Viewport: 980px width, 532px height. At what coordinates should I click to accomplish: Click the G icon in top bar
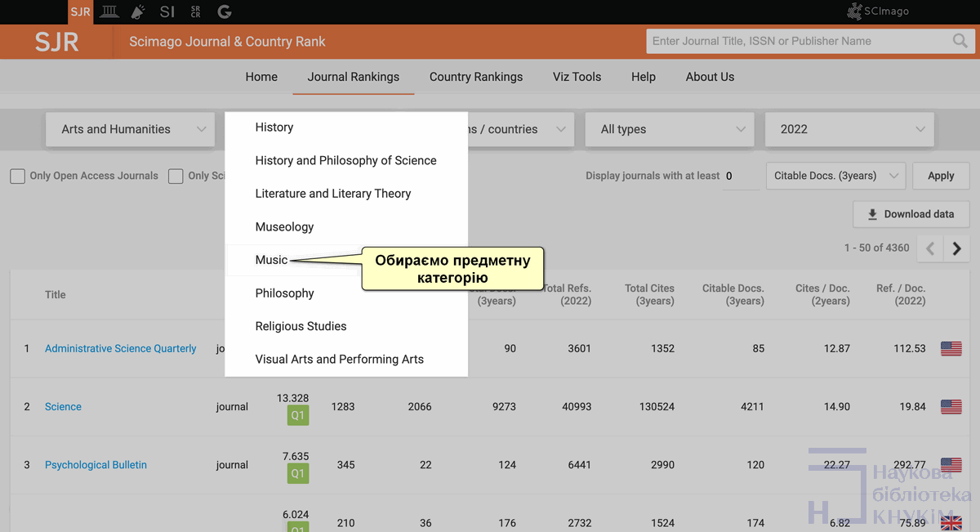pyautogui.click(x=225, y=11)
